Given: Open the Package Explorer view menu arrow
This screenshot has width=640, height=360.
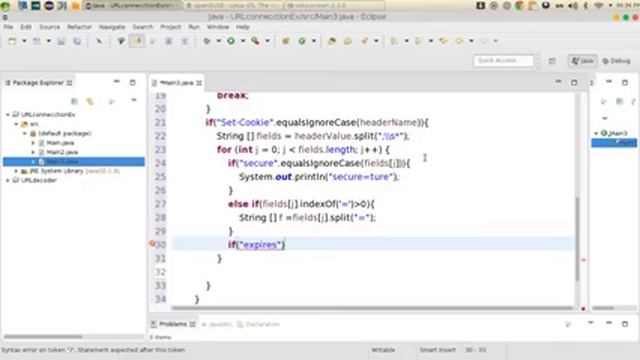Looking at the screenshot, I should point(133,100).
